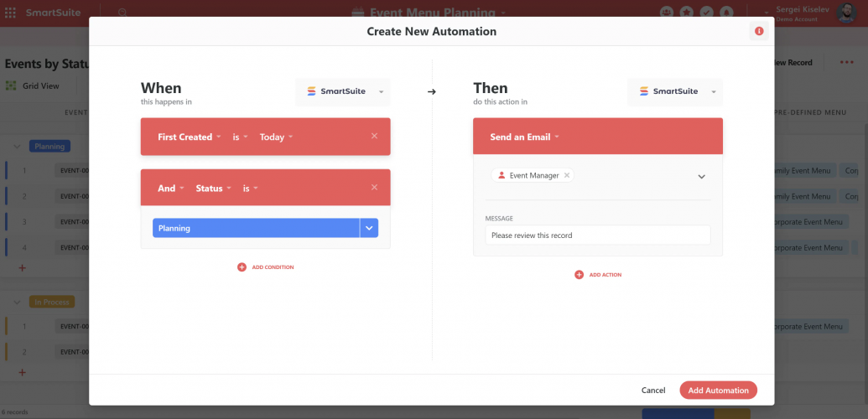868x419 pixels.
Task: Click the favorites star icon
Action: [x=686, y=13]
